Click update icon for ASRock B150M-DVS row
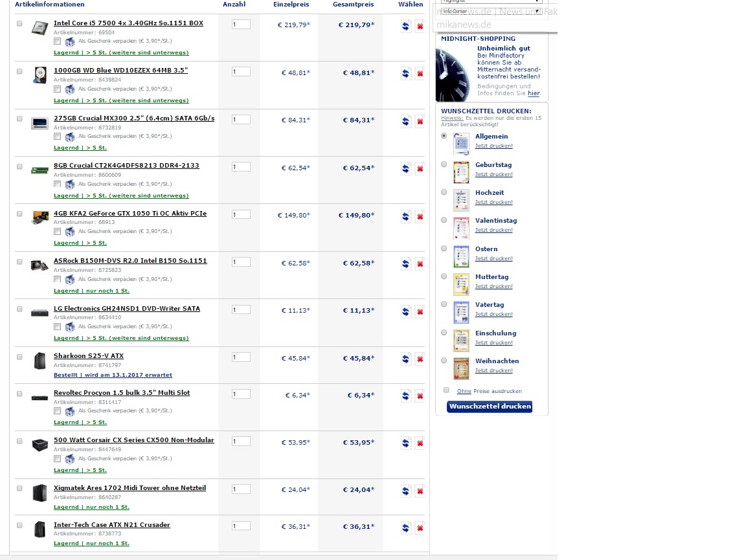Screen dimensions: 746x560 pos(405,263)
